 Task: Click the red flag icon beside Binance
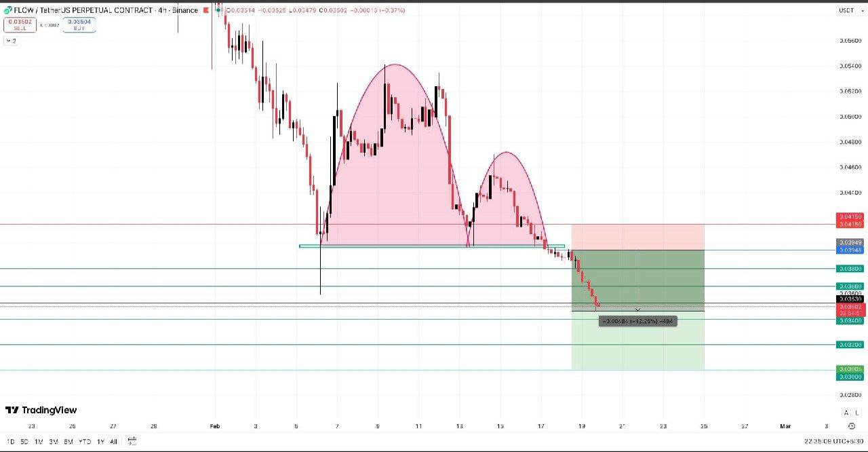pyautogui.click(x=205, y=10)
